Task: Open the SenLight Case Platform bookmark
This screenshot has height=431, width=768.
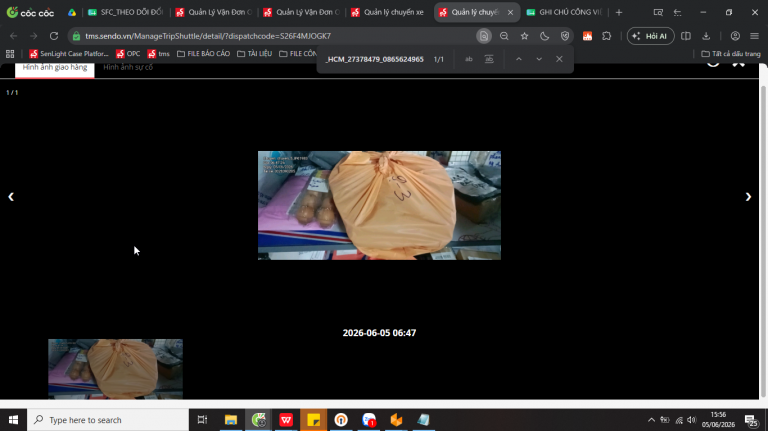Action: click(x=69, y=54)
